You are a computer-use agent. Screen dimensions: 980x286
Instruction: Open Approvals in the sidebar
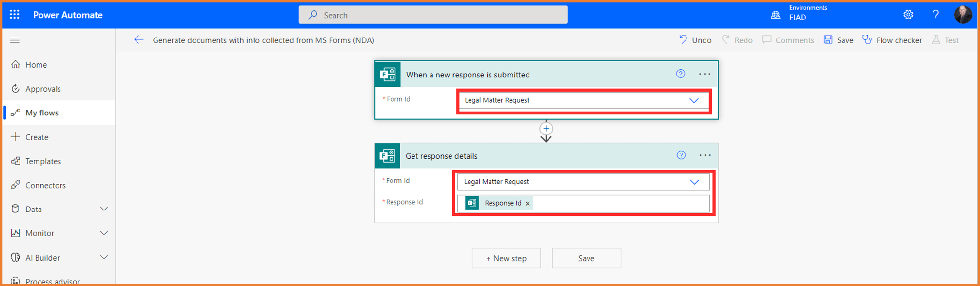click(59, 89)
